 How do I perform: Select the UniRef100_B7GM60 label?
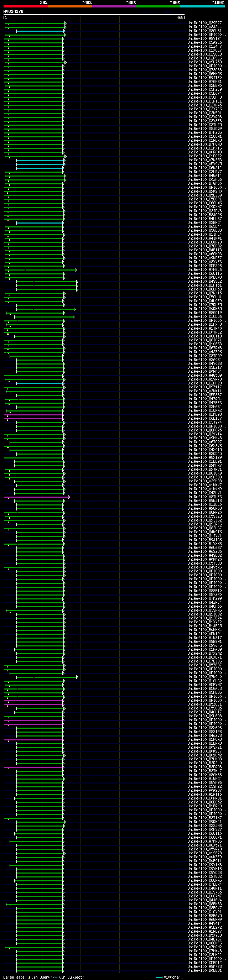204,184
